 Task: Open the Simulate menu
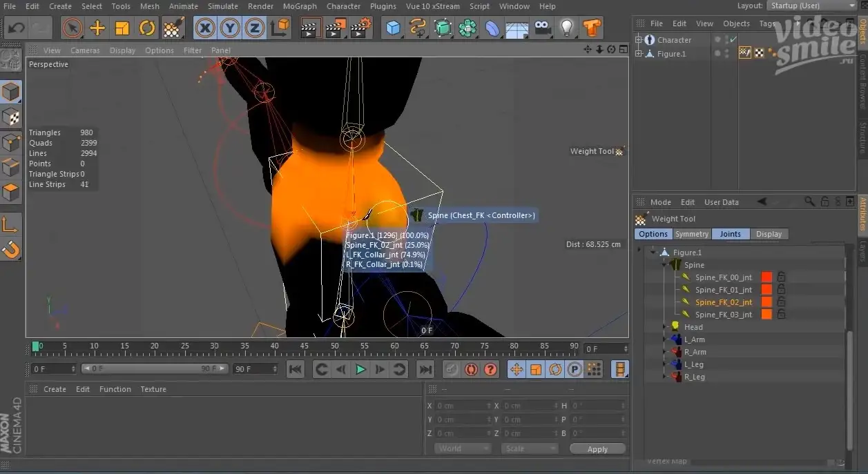pos(223,6)
